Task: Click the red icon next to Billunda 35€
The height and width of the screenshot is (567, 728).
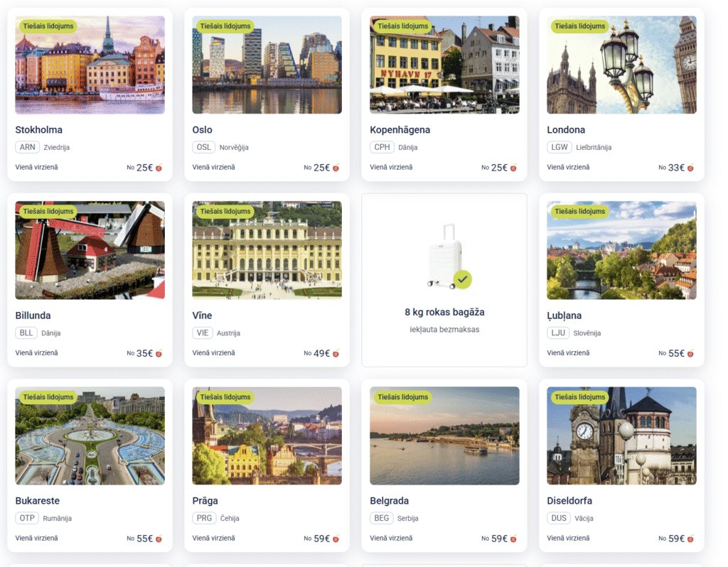Action: click(159, 354)
